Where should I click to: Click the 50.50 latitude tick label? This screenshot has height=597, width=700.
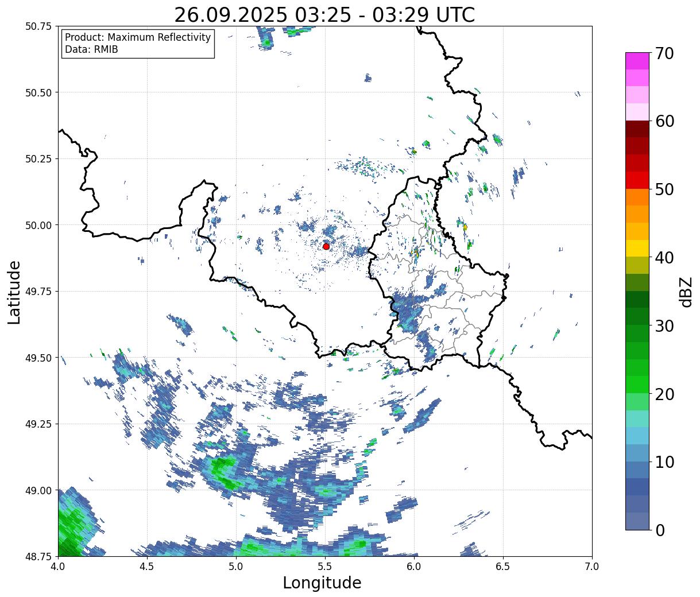[38, 92]
